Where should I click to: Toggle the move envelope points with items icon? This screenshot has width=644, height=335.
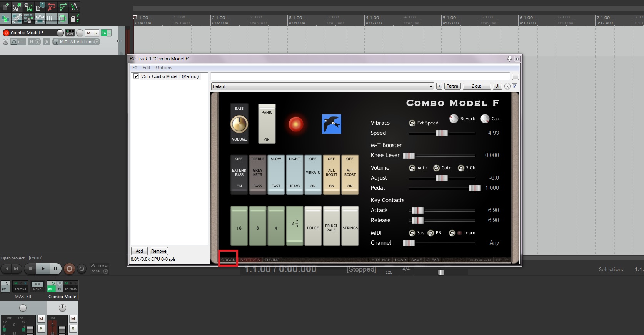coord(40,18)
